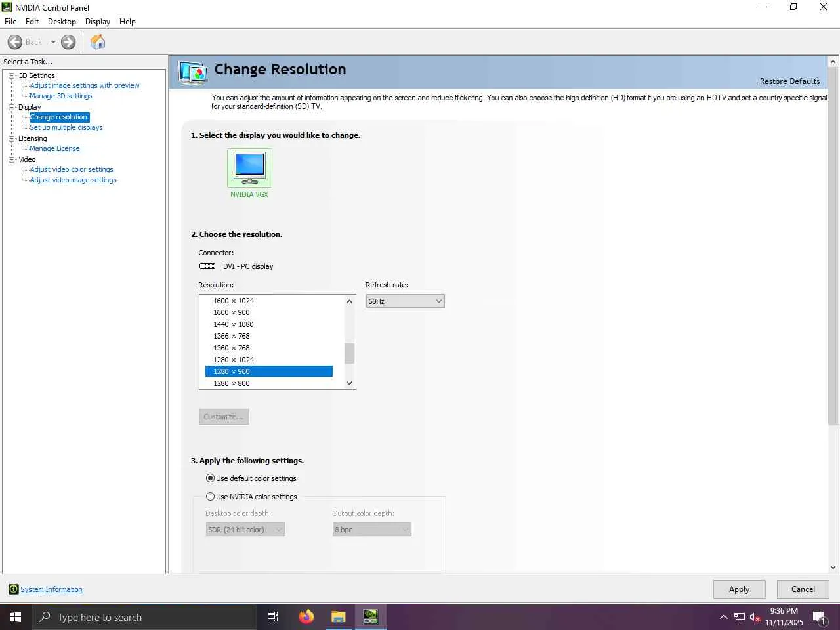840x630 pixels.
Task: Open Adjust image settings with preview
Action: coord(85,85)
